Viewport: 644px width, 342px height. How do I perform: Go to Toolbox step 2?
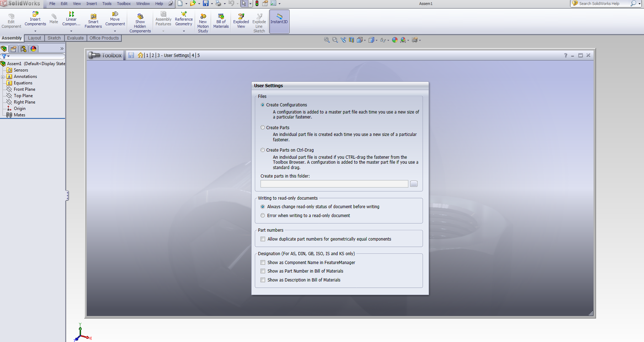153,56
